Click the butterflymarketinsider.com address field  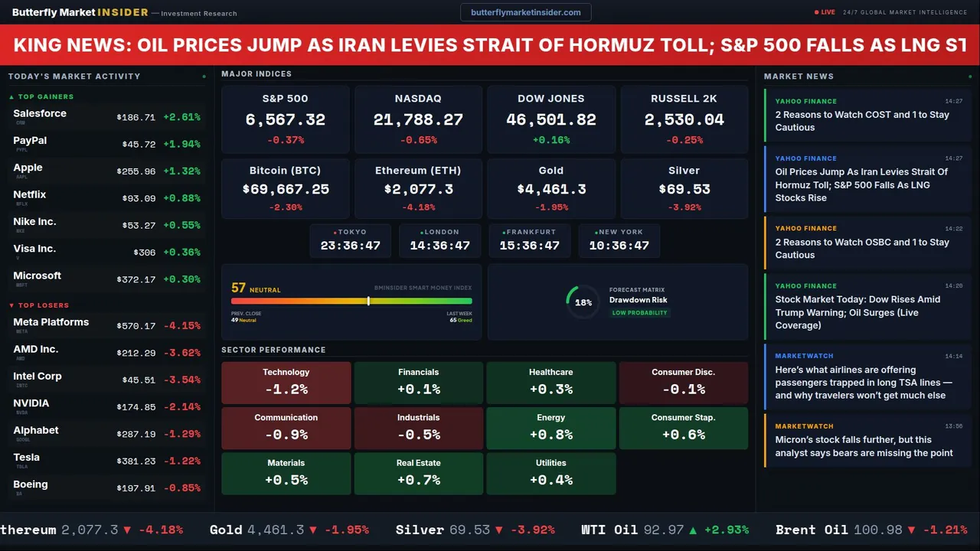pos(525,12)
